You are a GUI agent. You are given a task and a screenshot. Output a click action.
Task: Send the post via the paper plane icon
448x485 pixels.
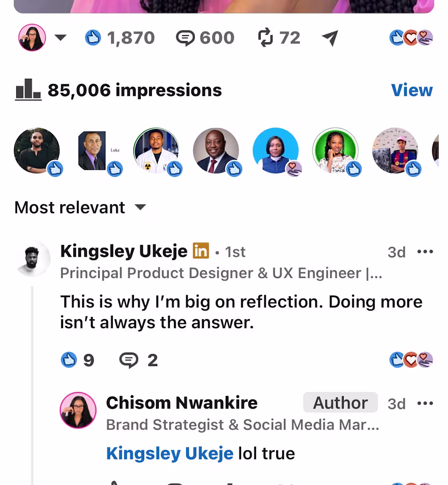click(x=330, y=38)
